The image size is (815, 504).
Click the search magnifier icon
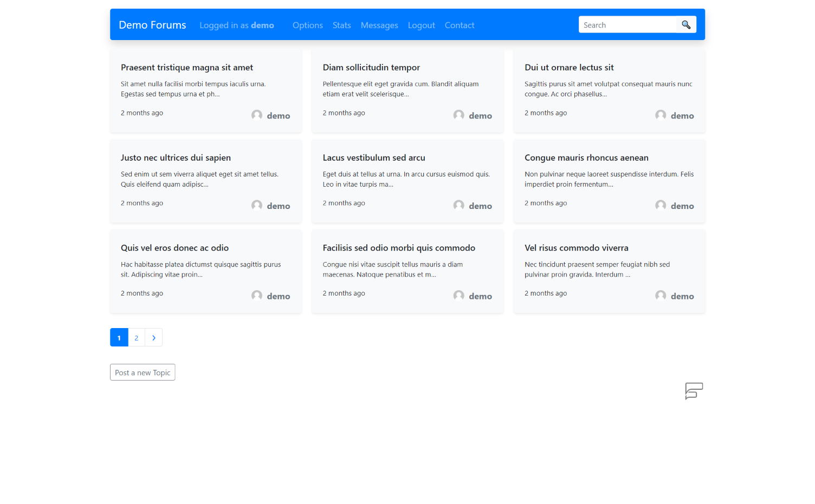point(686,25)
